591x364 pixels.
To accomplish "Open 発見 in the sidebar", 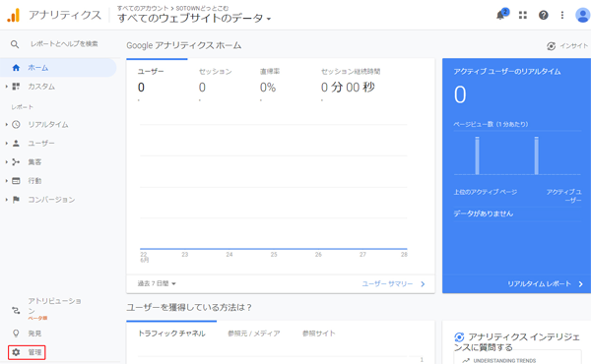I will click(34, 334).
